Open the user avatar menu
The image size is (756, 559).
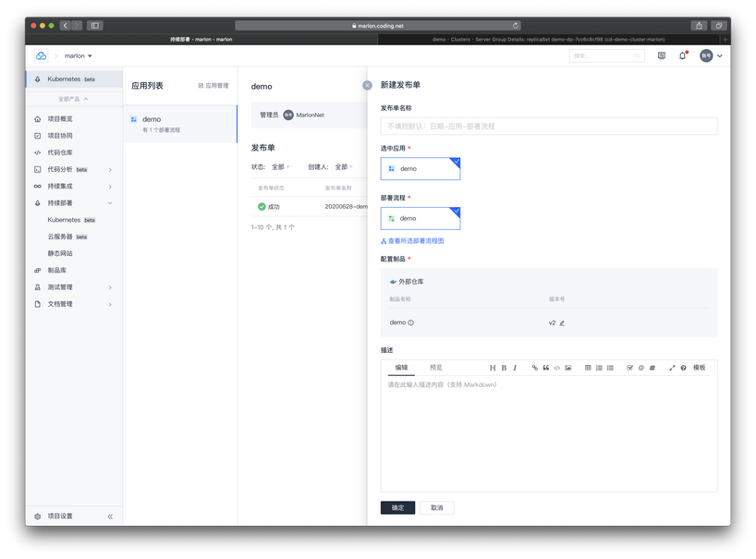tap(711, 55)
